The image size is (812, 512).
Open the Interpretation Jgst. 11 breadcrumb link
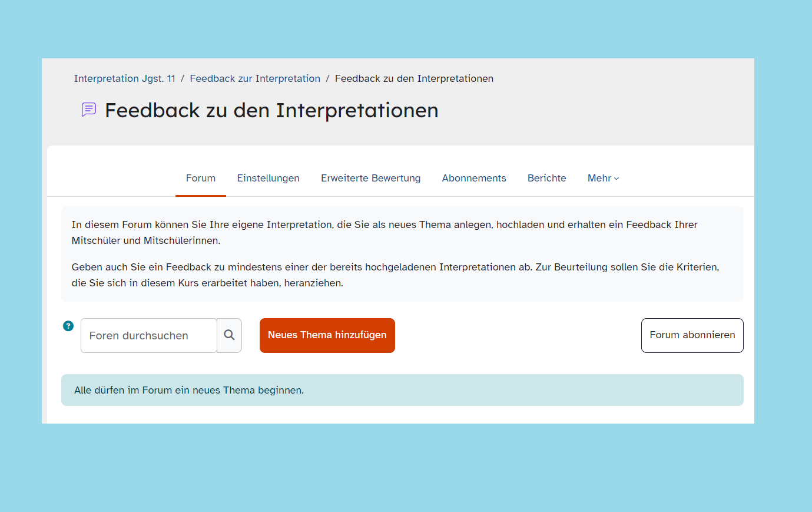(x=124, y=78)
